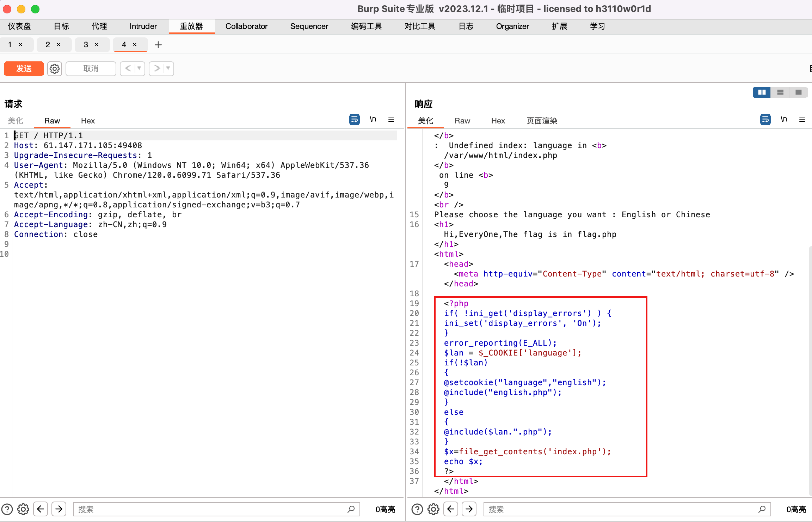The image size is (812, 522).
Task: Open response editor hamburger menu
Action: 802,120
